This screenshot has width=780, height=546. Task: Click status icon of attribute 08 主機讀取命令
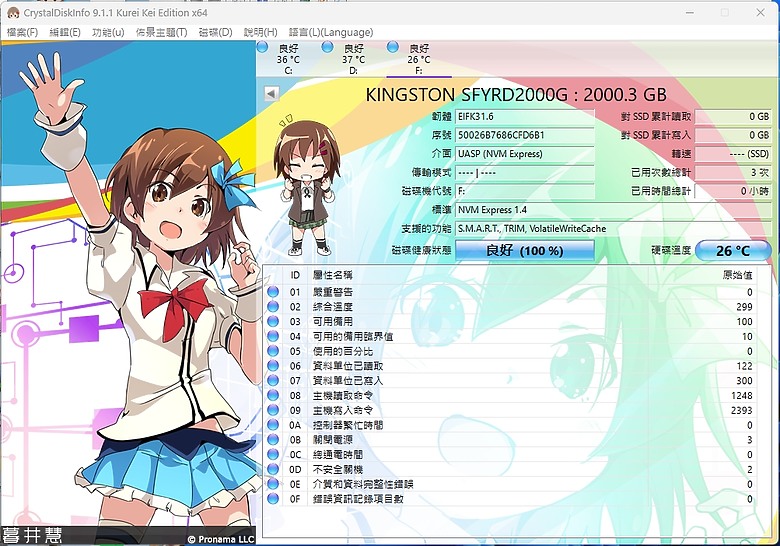tap(273, 395)
